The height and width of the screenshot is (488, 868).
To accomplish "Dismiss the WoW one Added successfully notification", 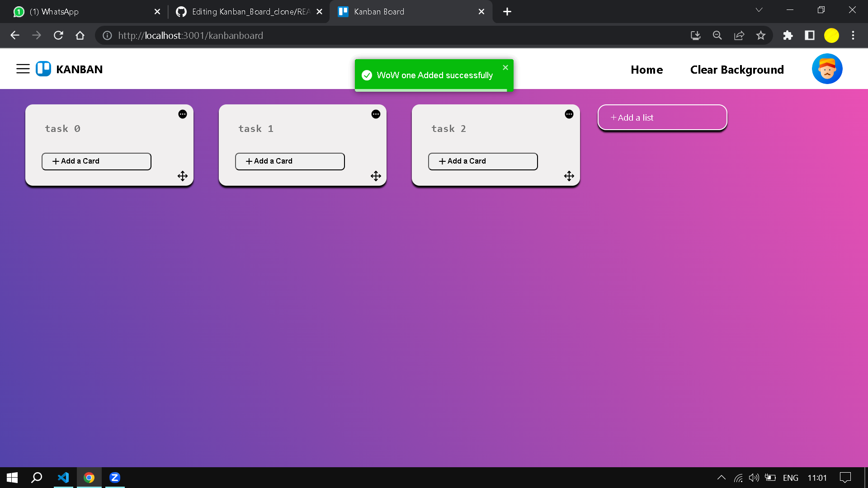I will [x=505, y=67].
